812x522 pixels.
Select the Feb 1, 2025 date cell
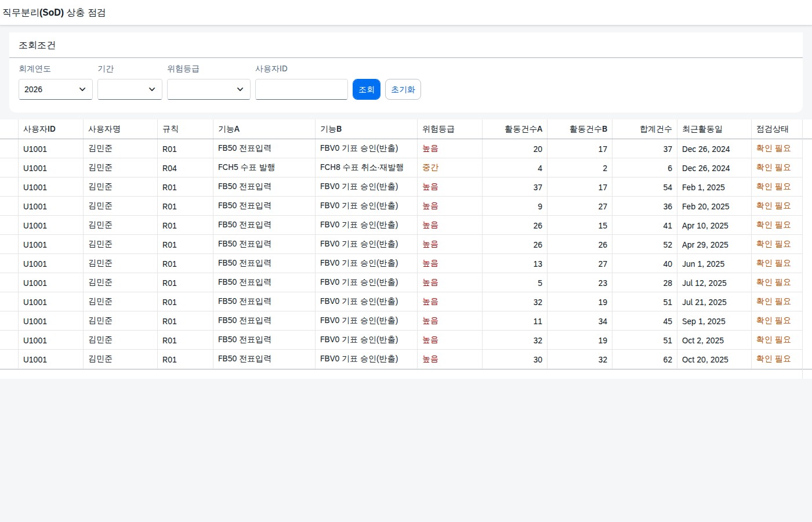coord(715,187)
